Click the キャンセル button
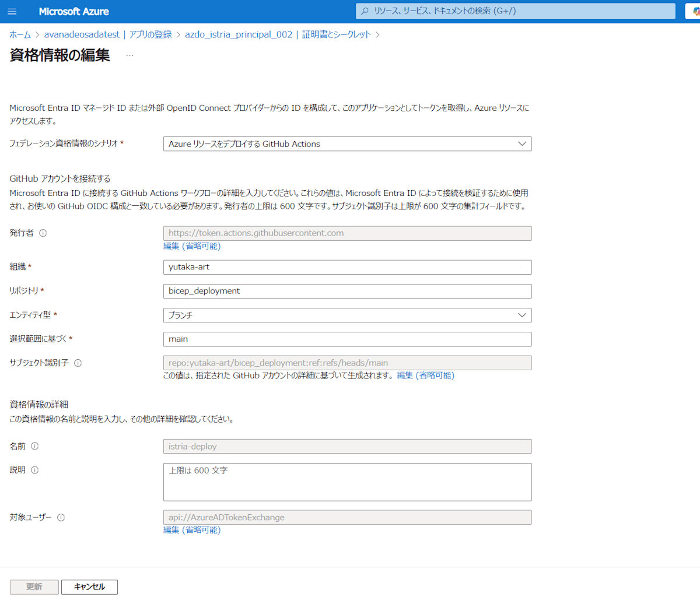This screenshot has width=700, height=600. point(89,587)
